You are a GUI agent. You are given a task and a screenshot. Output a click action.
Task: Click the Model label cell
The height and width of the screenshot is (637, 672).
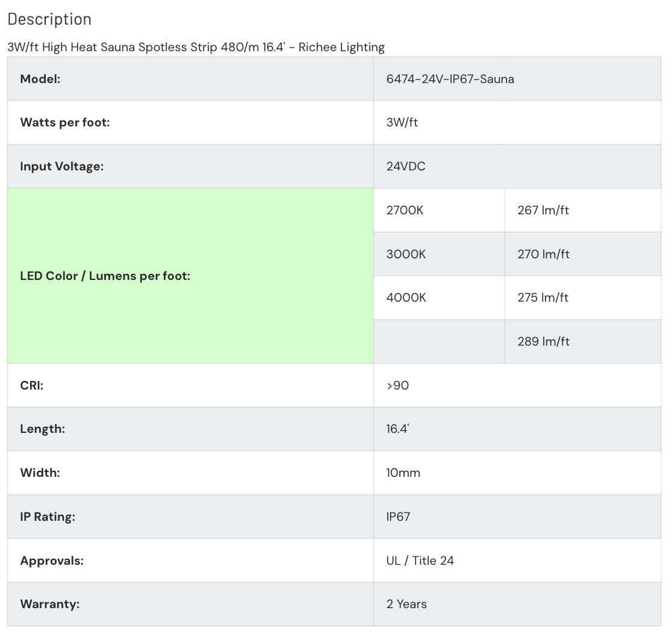tap(190, 79)
